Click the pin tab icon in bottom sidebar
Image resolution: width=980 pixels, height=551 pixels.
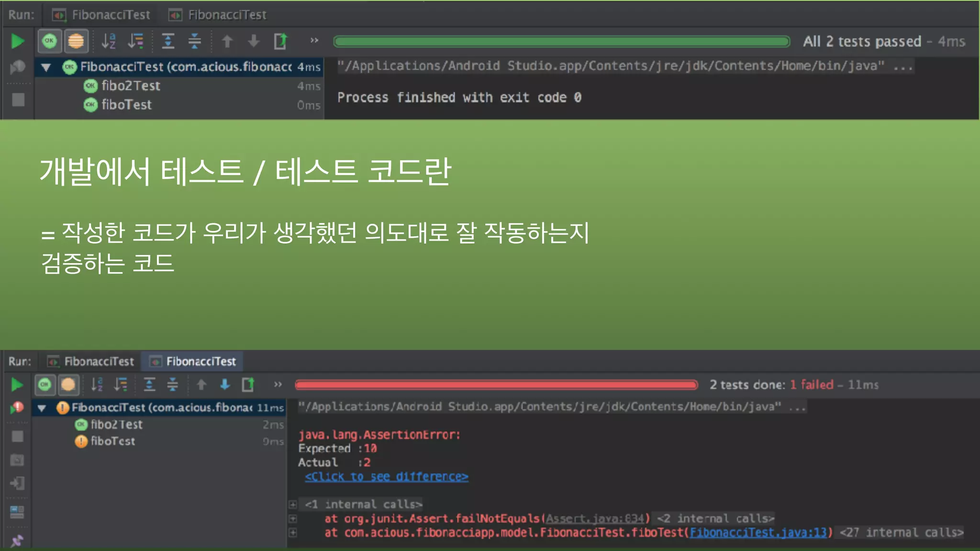pos(17,541)
